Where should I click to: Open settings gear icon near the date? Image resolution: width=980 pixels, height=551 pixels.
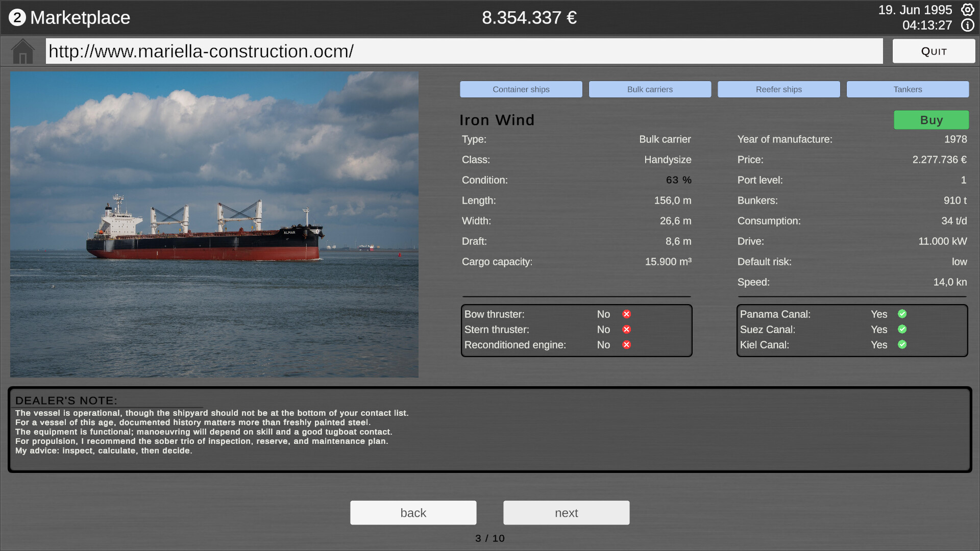(967, 10)
